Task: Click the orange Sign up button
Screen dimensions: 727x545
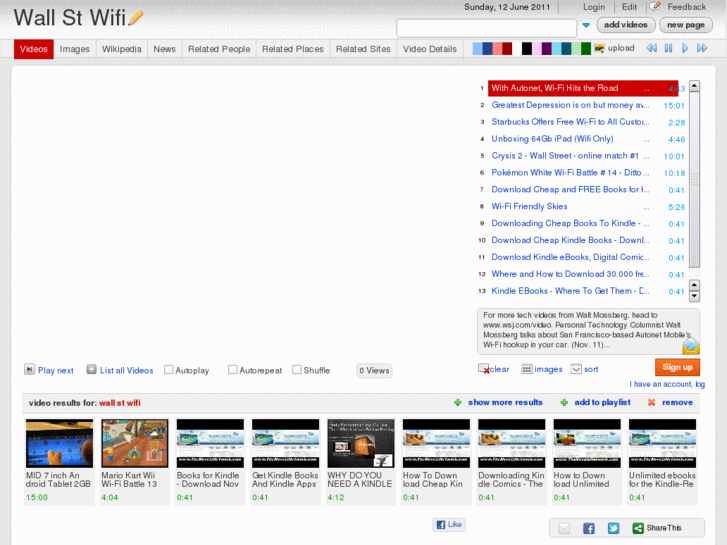Action: click(677, 367)
